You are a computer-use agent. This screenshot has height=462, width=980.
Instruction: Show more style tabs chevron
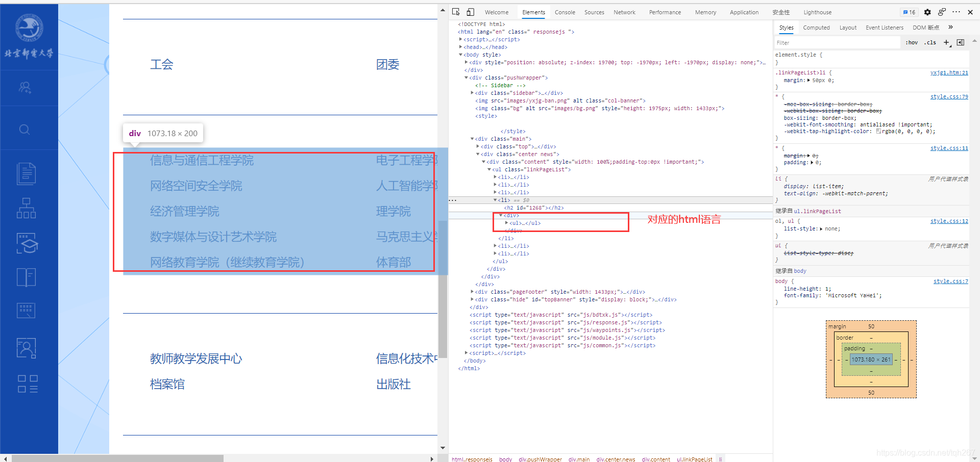pyautogui.click(x=950, y=28)
